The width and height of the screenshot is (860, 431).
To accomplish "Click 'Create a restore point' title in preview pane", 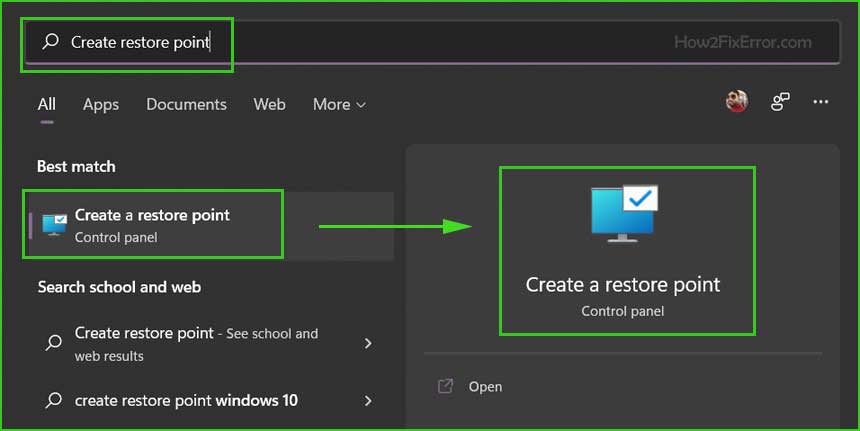I will (x=623, y=285).
